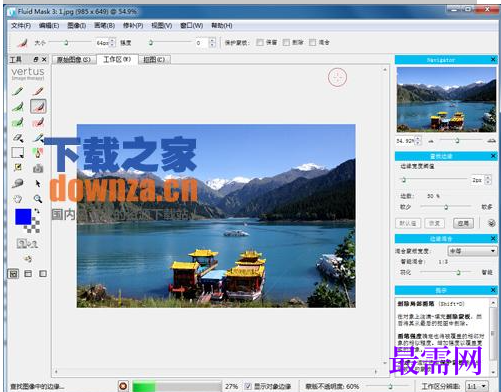Select the eraser tool in toolbox

coord(18,138)
